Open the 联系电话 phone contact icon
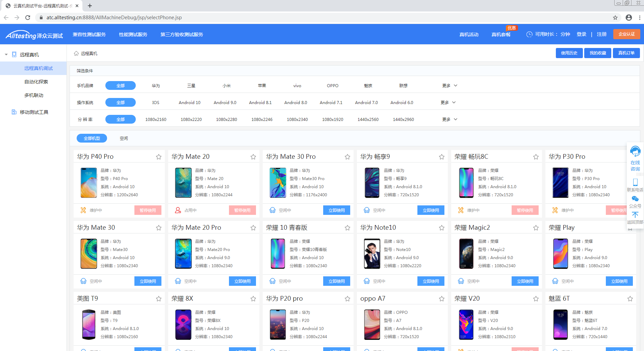The image size is (644, 351). tap(635, 182)
